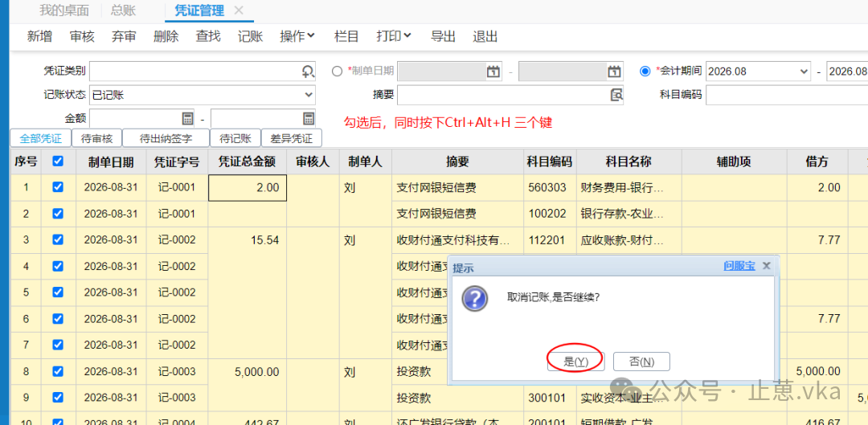Open the first 制单日期 calendar picker
Image resolution: width=868 pixels, height=425 pixels.
pyautogui.click(x=493, y=72)
